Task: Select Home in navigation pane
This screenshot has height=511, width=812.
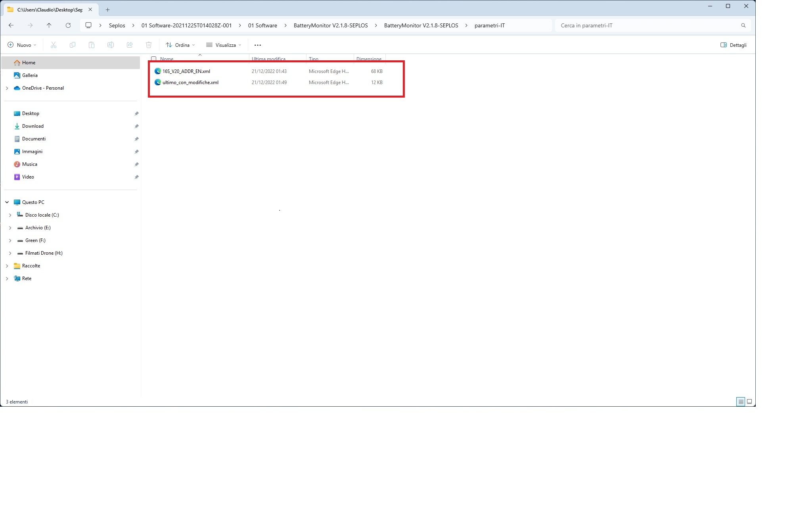Action: 71,63
